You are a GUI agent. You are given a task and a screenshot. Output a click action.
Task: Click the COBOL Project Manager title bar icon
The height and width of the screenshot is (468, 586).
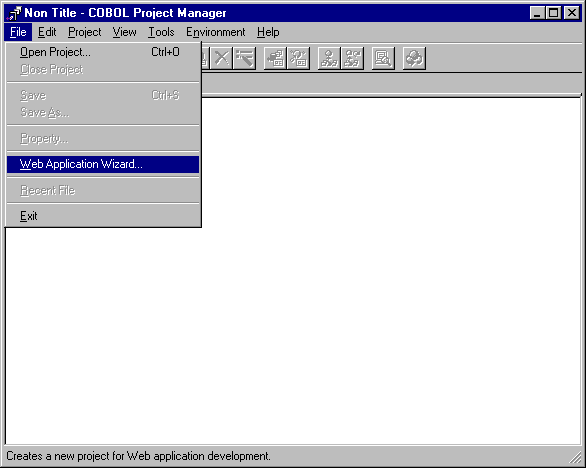click(x=14, y=13)
